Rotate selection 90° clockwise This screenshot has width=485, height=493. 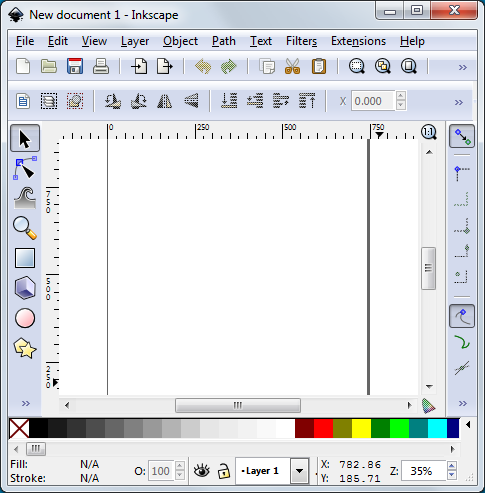(139, 101)
